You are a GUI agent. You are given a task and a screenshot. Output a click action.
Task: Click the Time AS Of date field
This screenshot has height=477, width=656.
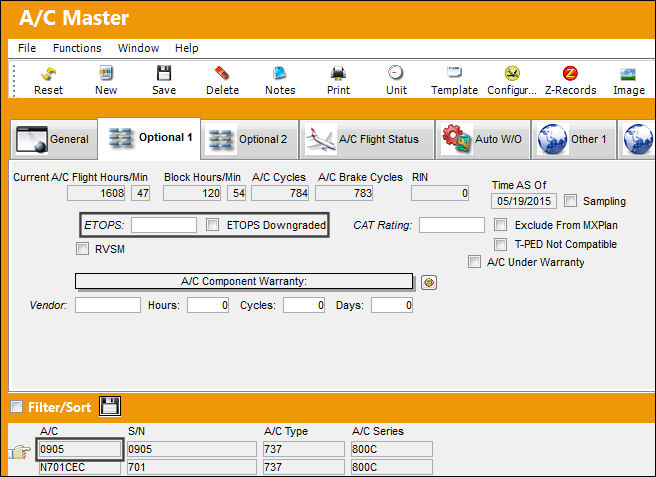[x=524, y=201]
